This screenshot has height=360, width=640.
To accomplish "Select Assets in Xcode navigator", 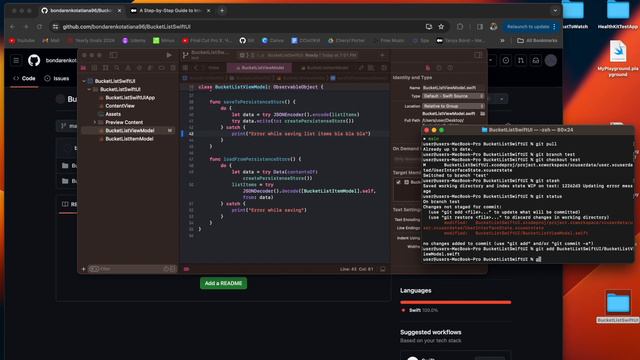I will click(113, 114).
